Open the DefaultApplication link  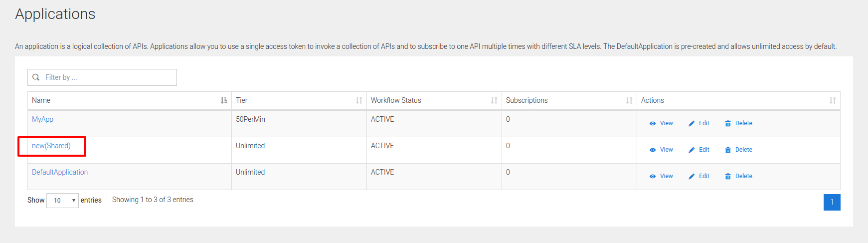pyautogui.click(x=60, y=172)
